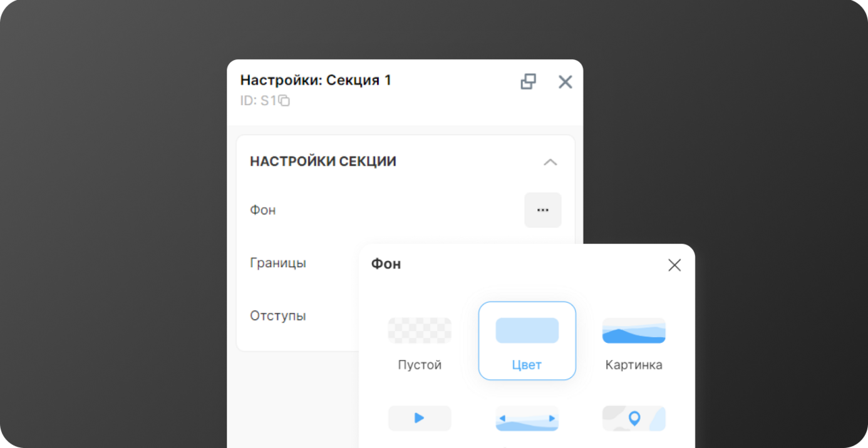Copy the section ID next to S1
The height and width of the screenshot is (448, 868).
pos(284,101)
